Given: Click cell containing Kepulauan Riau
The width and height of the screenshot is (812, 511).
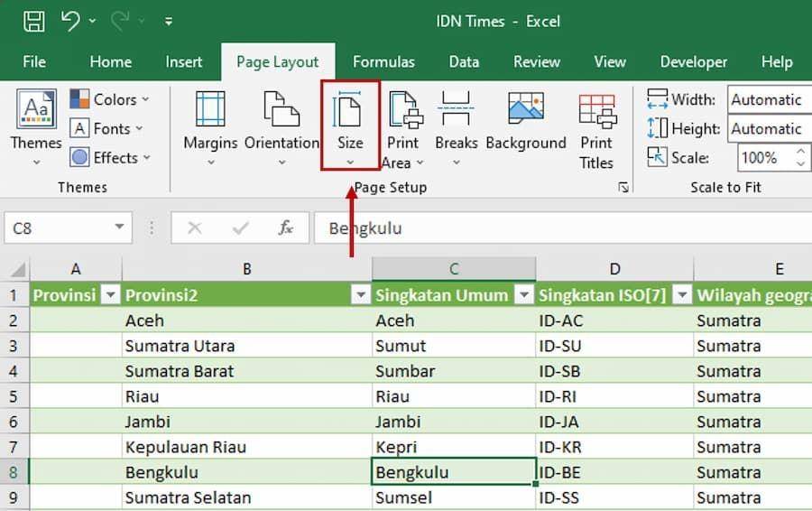Looking at the screenshot, I should tap(247, 447).
